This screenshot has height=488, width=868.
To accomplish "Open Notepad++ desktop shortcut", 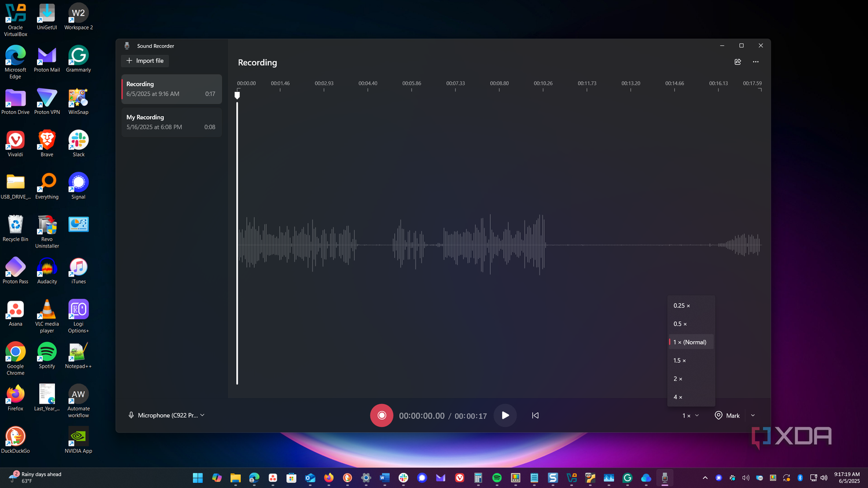I will click(79, 356).
